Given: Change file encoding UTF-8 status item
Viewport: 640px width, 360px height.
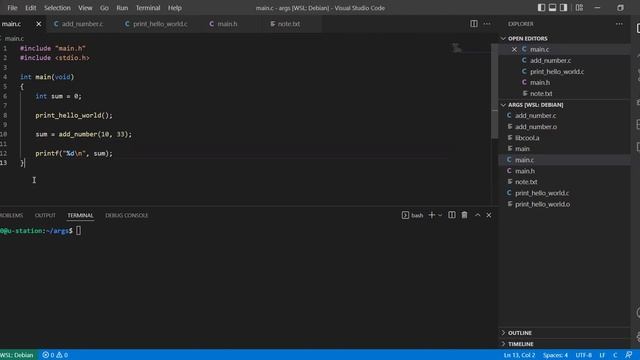Looking at the screenshot, I should [x=583, y=355].
